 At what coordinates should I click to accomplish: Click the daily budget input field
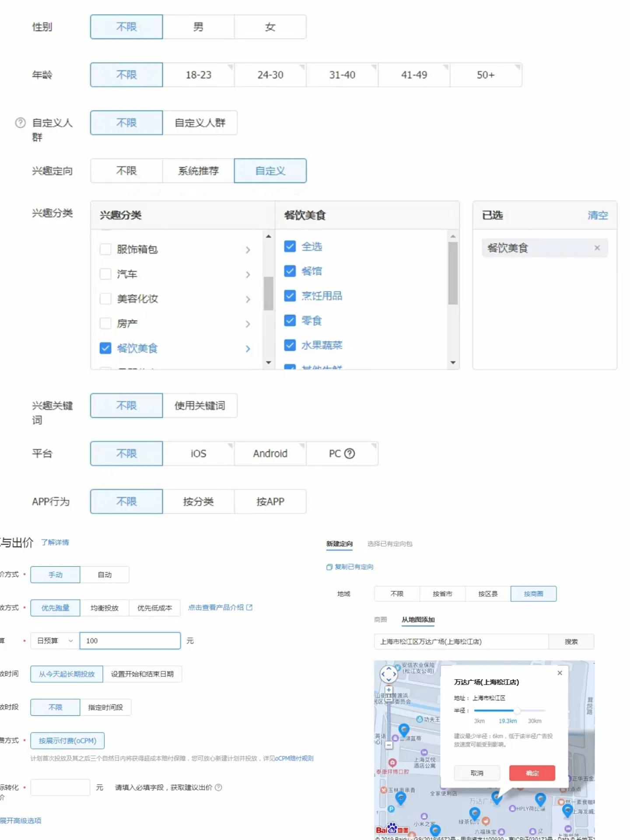pos(130,641)
